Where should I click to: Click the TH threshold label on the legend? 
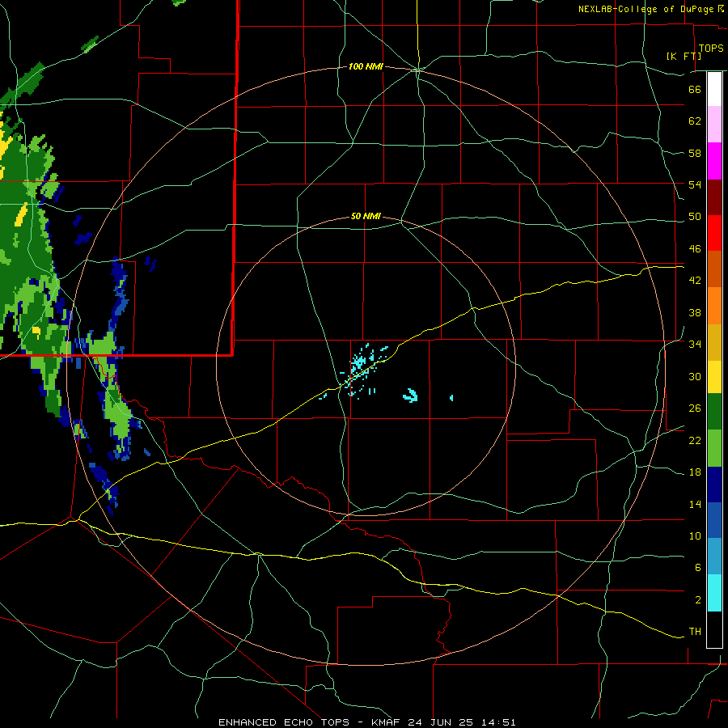click(x=695, y=631)
